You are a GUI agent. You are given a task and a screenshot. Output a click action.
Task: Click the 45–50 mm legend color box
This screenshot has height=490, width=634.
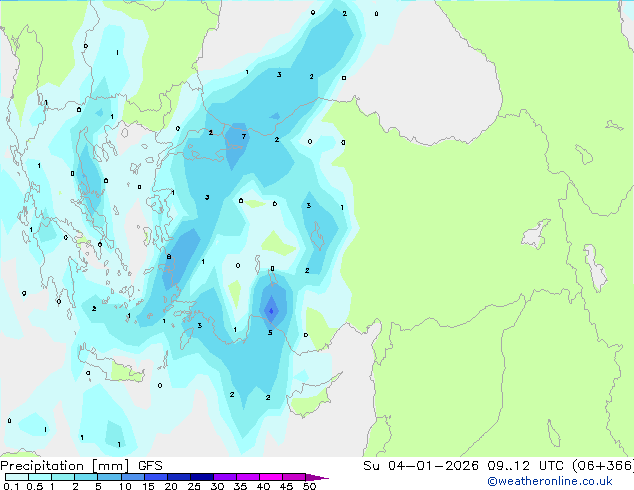tap(294, 477)
